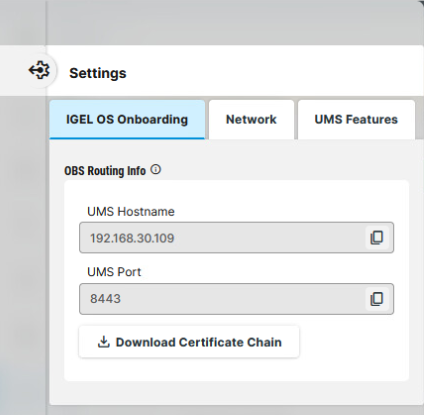Click the UMS Port label
The image size is (424, 415).
point(114,272)
